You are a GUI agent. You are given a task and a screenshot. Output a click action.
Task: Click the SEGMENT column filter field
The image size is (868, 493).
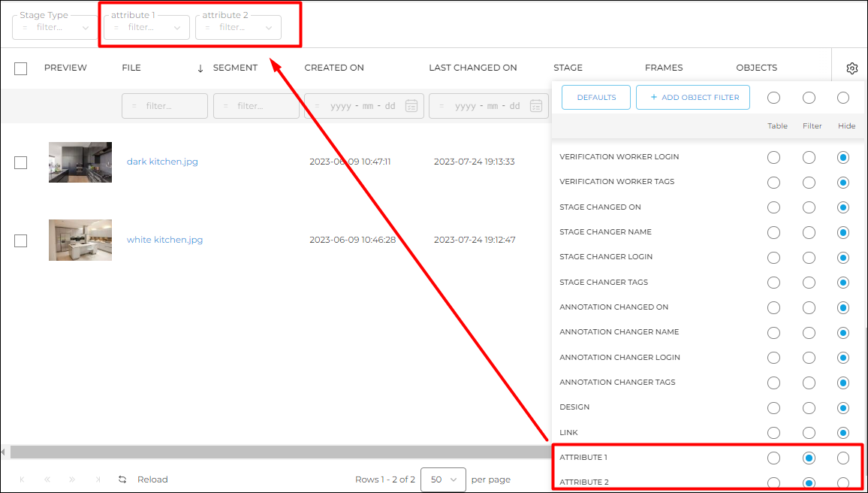click(x=256, y=106)
